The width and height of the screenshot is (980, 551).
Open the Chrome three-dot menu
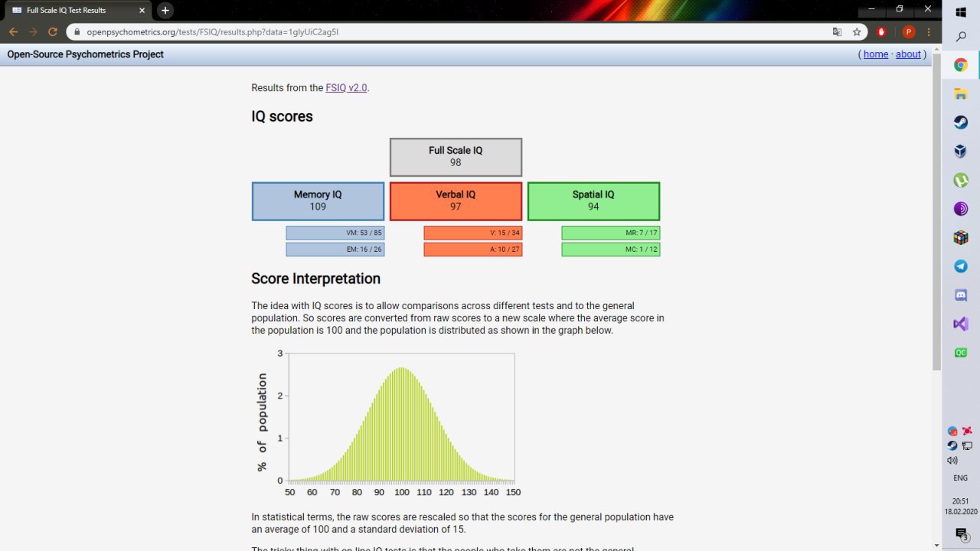click(929, 32)
